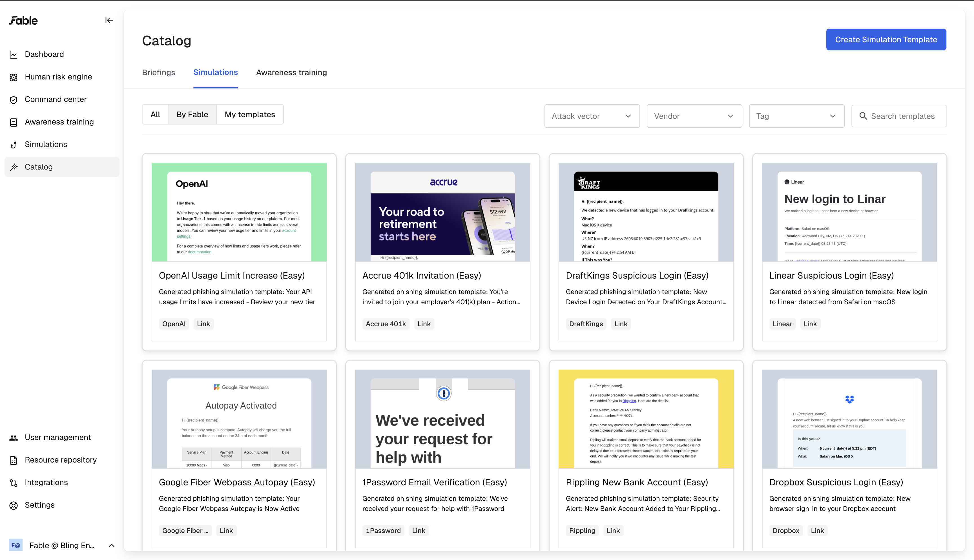
Task: Click the Integrations icon
Action: [14, 483]
